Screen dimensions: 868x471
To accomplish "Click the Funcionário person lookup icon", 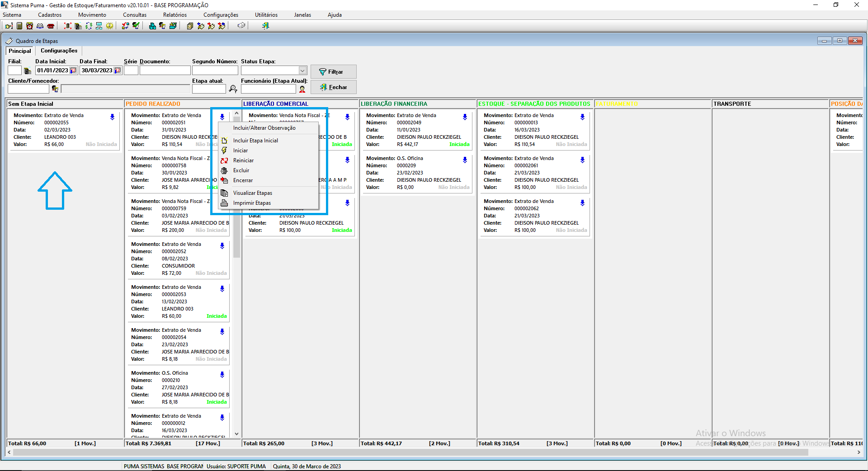I will click(x=302, y=89).
